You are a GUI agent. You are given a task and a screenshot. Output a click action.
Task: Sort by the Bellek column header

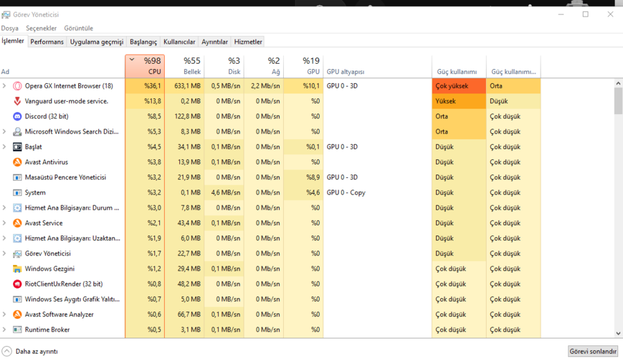tap(184, 66)
